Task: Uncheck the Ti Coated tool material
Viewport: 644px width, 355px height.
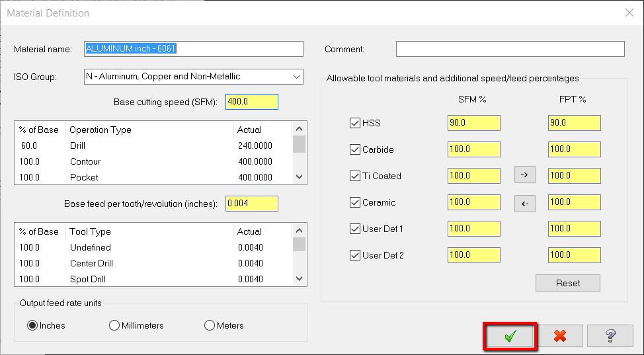Action: click(355, 176)
